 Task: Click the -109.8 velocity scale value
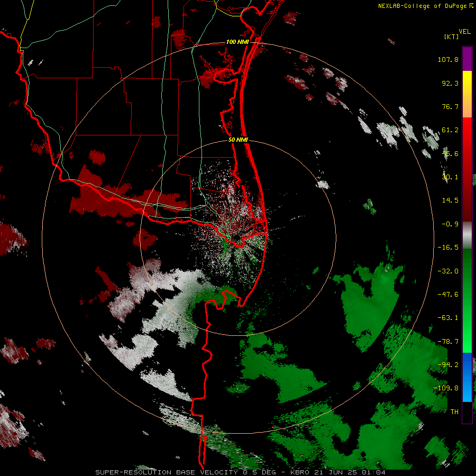446,388
